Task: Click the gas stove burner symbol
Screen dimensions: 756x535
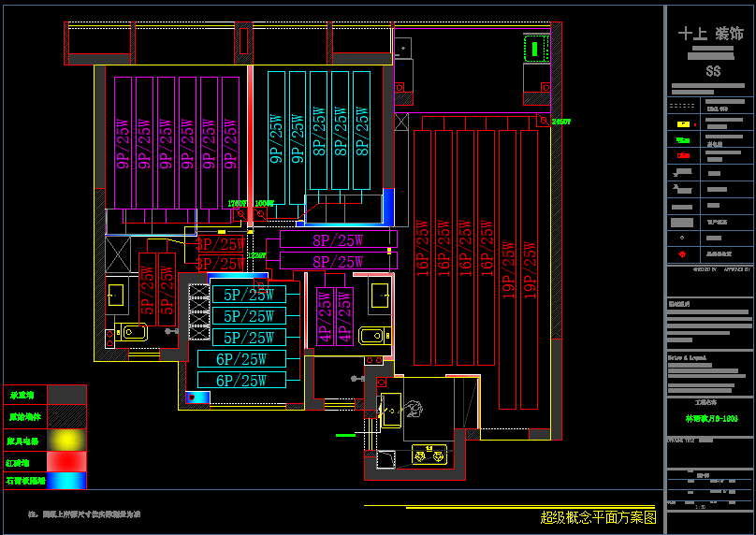Action: 429,455
